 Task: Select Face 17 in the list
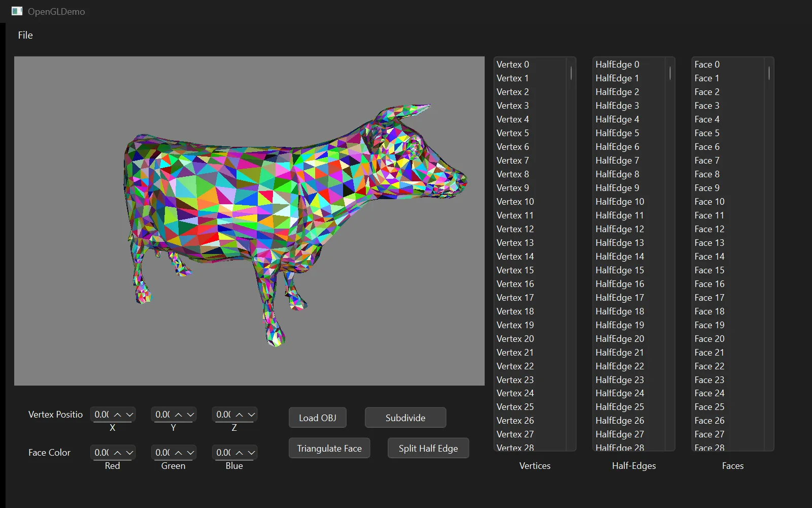click(728, 298)
